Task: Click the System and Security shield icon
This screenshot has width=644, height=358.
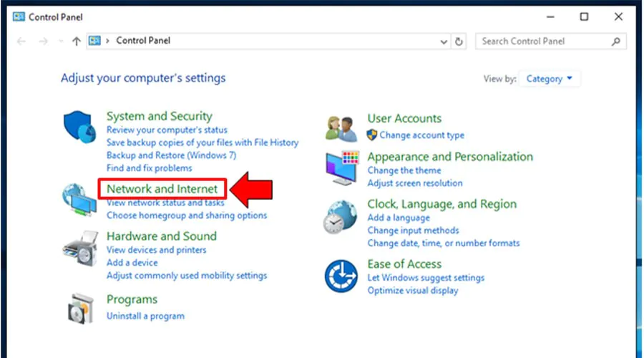Action: coord(79,127)
